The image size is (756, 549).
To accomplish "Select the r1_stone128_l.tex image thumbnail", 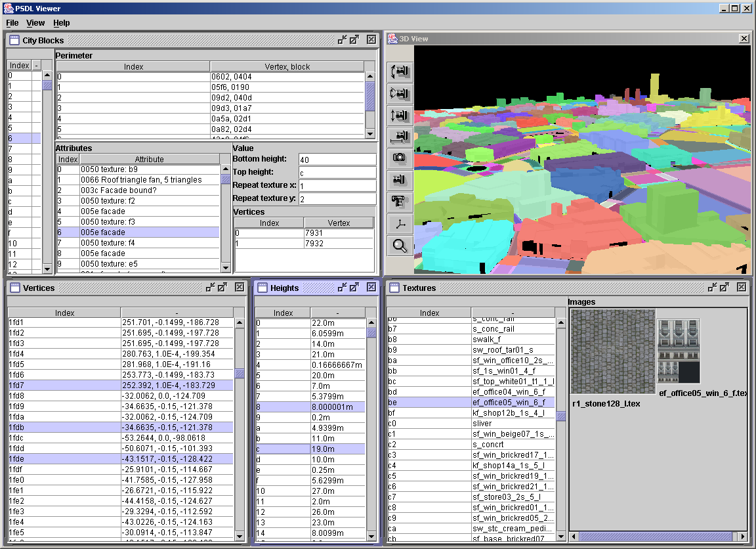I will click(x=613, y=352).
